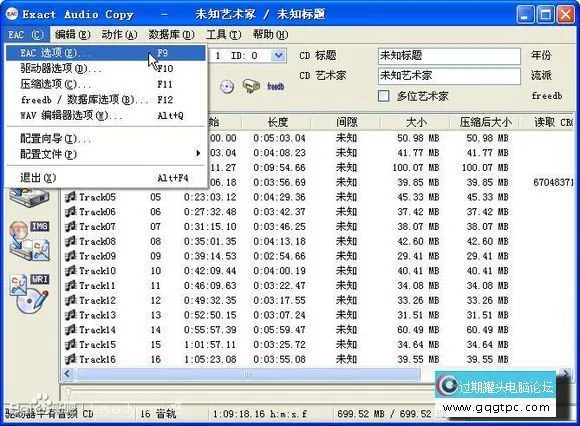
Task: Click the 间隙 column header
Action: (x=345, y=122)
